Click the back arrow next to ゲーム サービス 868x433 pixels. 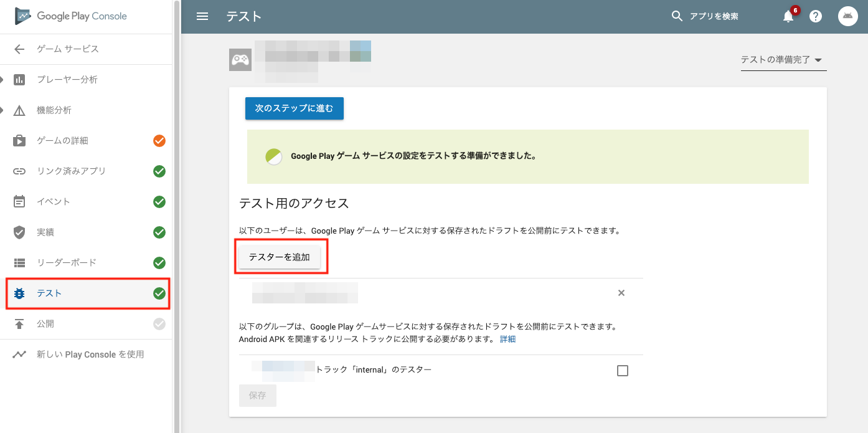click(19, 49)
